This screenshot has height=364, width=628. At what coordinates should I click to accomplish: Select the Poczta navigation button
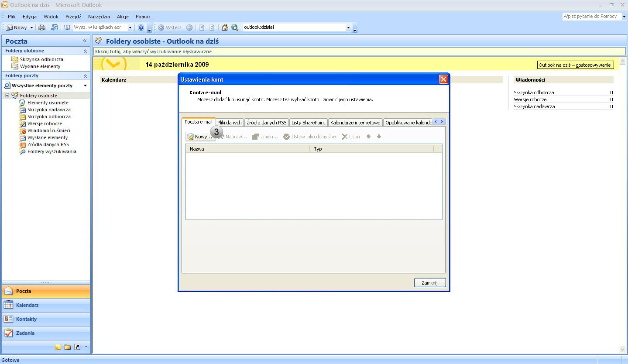[46, 291]
